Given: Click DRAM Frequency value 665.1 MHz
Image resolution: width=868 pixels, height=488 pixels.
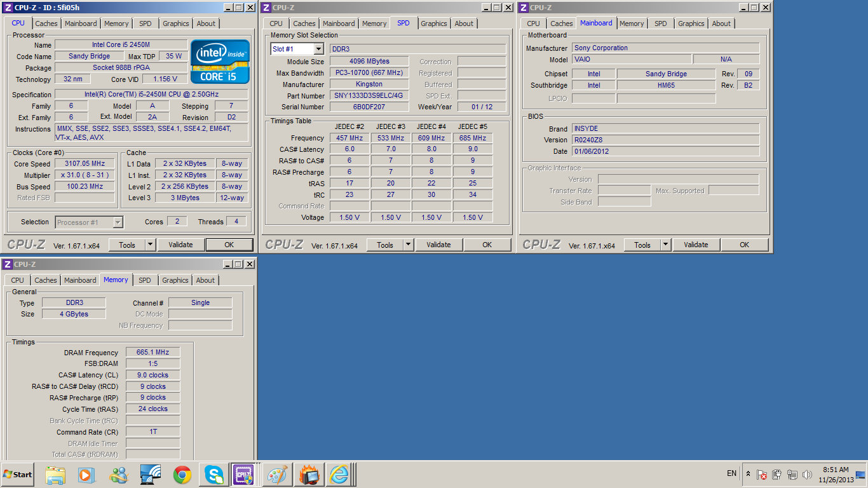Looking at the screenshot, I should [x=153, y=352].
